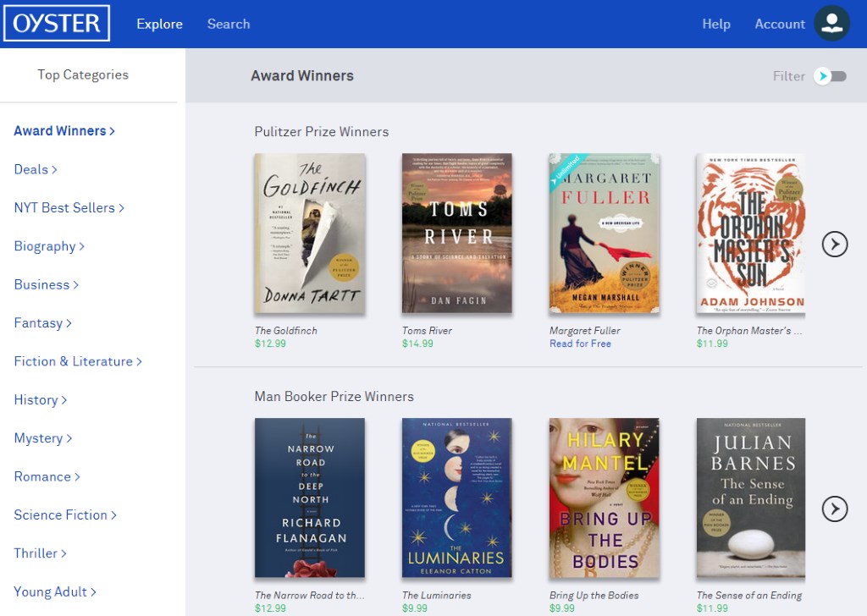Select Mystery category

[x=42, y=438]
